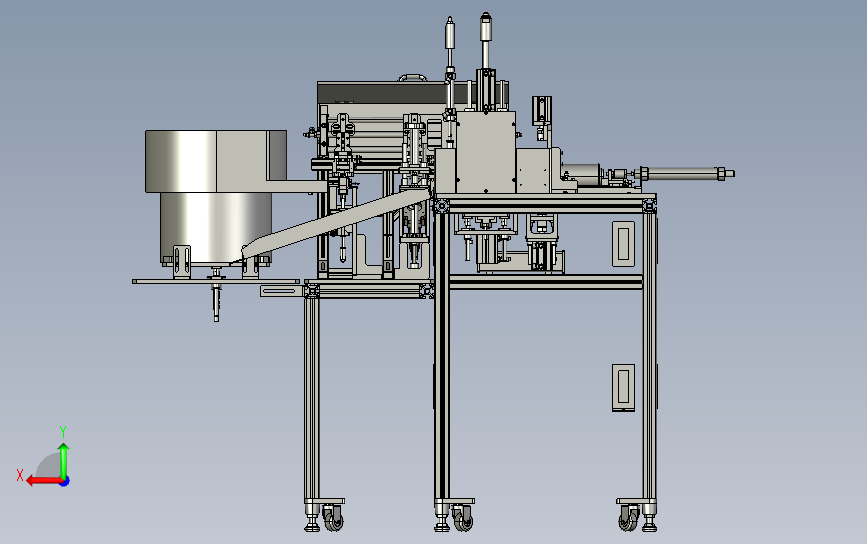Click the green Y axis arrow of triad
Viewport: 867px width, 544px height.
click(64, 461)
